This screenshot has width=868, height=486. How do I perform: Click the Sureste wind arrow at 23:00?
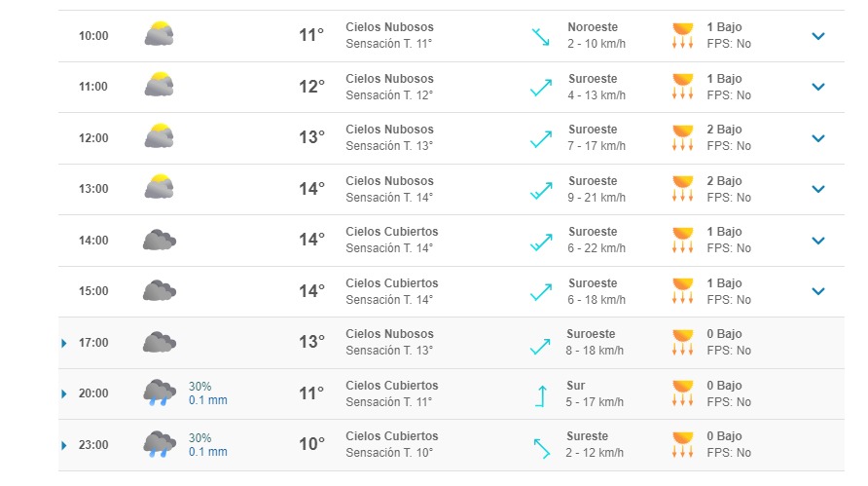541,445
